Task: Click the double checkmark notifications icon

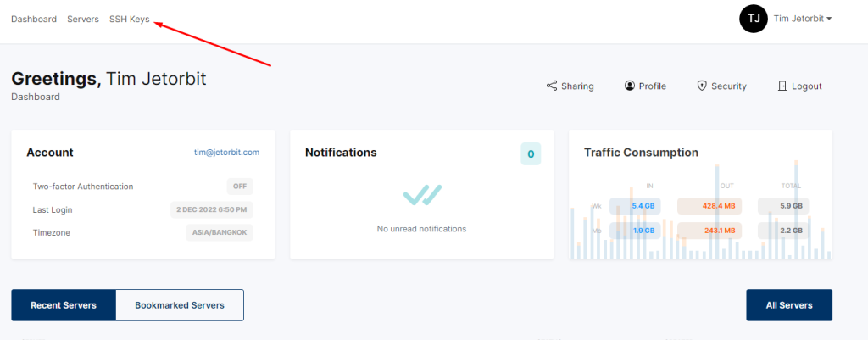Action: (x=422, y=195)
